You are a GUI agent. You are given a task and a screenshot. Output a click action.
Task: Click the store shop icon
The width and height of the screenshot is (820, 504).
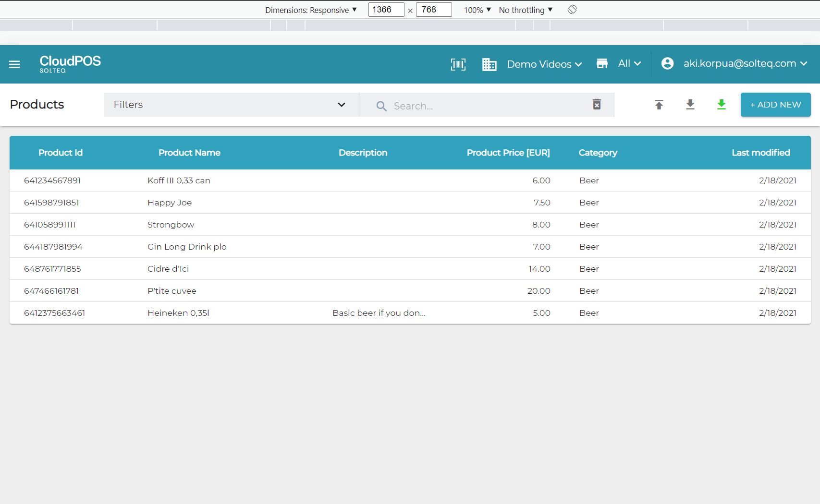point(602,64)
